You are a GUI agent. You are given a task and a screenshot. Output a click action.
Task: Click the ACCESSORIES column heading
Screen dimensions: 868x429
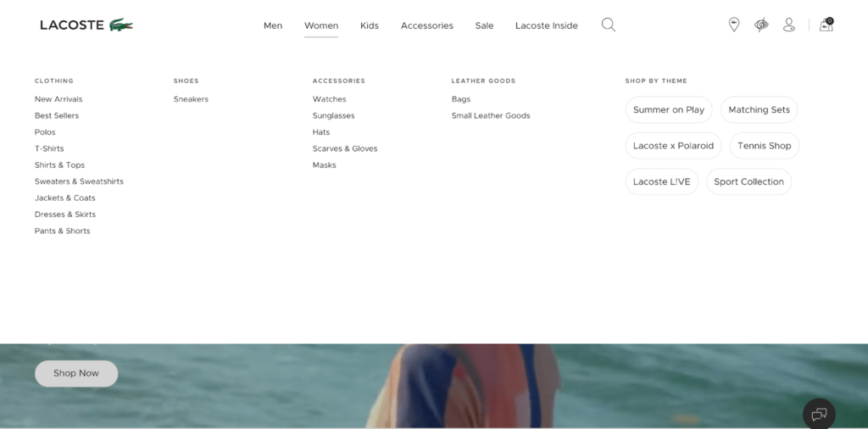coord(339,81)
